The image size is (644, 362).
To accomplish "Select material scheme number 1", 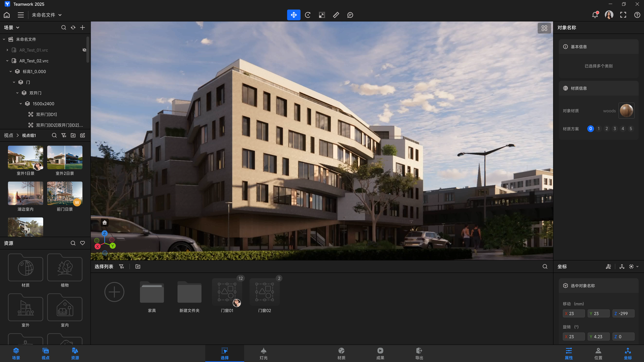I will (599, 129).
